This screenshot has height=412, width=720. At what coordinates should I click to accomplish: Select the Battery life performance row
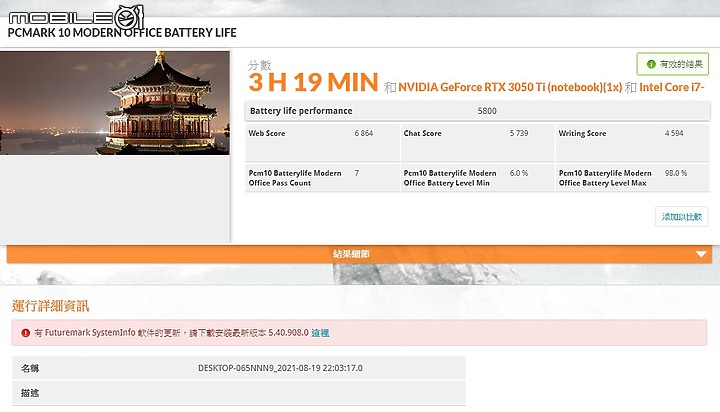click(x=478, y=111)
